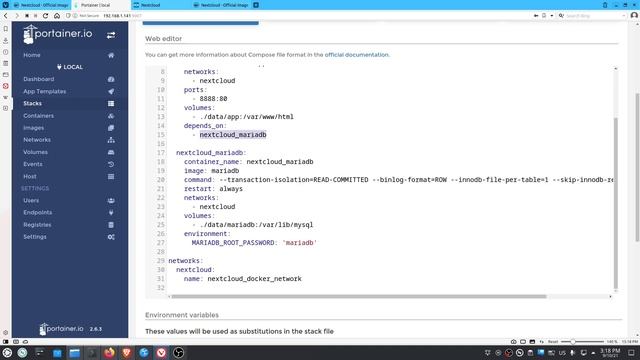
Task: Click the address bar URL
Action: pos(122,16)
